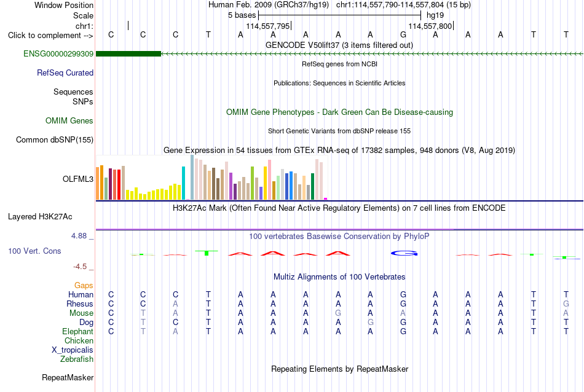Click the H3K27Ac Mark track title

click(339, 208)
